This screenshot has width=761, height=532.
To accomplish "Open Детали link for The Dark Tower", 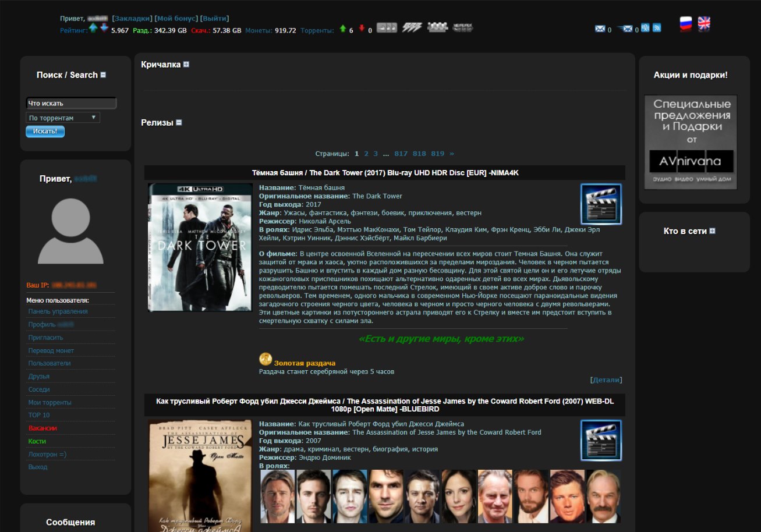I will [606, 380].
